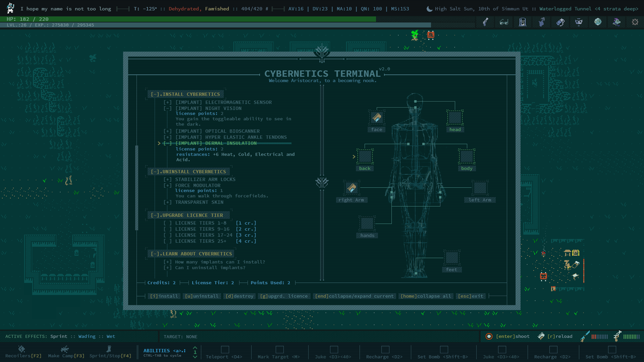Select the head implant slot
The width and height of the screenshot is (644, 362).
click(455, 117)
